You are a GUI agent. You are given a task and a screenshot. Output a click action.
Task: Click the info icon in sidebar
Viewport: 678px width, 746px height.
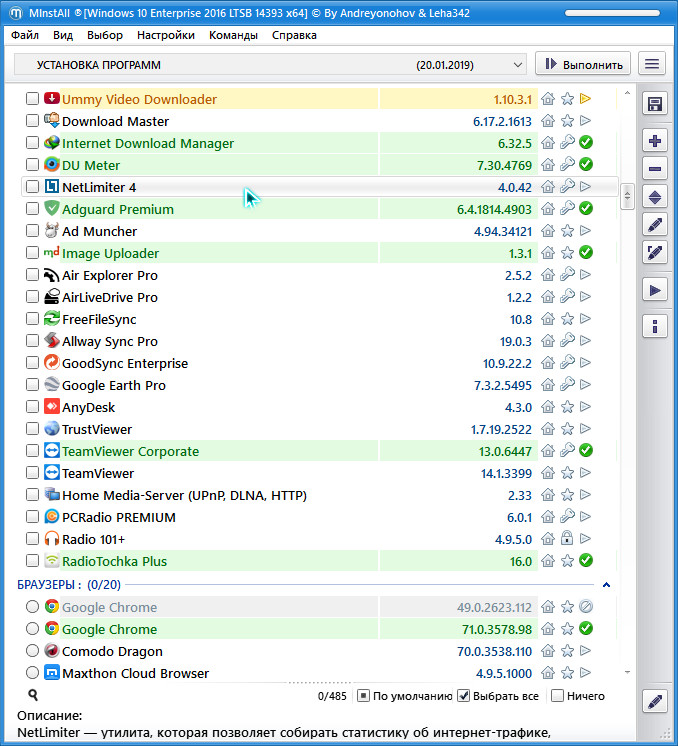[655, 326]
